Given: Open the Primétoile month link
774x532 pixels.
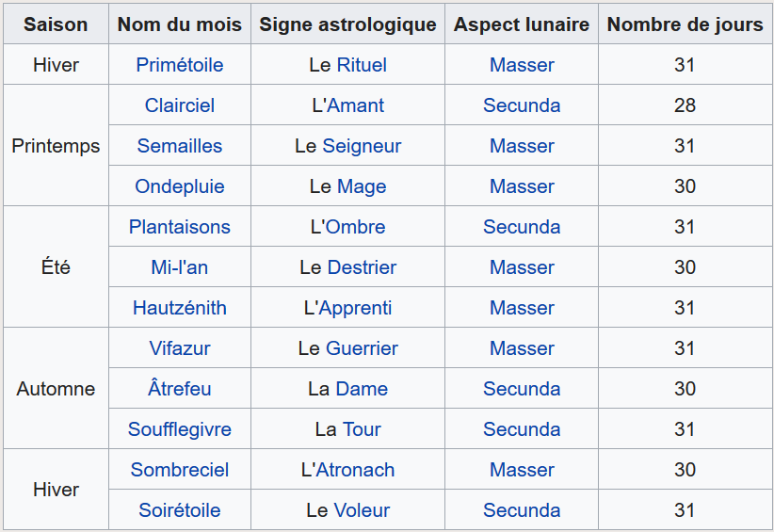Looking at the screenshot, I should coord(180,65).
